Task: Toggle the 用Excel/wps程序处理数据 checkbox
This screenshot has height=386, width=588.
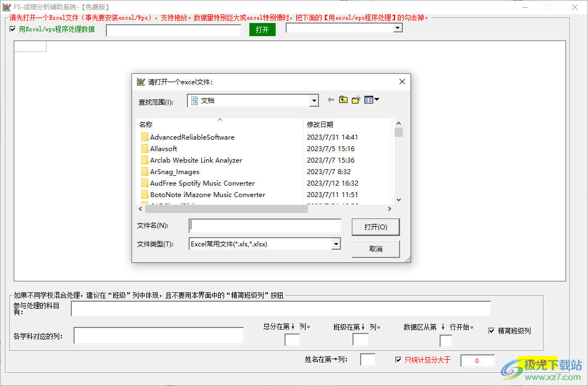Action: point(13,29)
